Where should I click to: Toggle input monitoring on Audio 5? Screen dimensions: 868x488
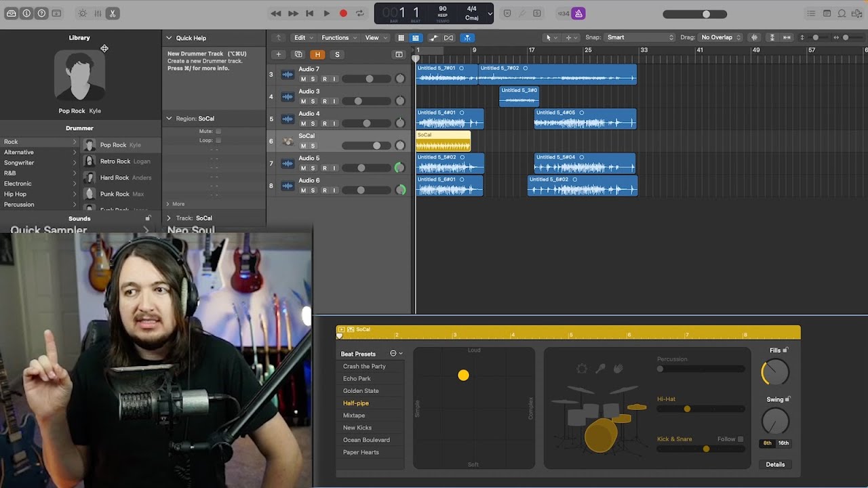point(334,168)
